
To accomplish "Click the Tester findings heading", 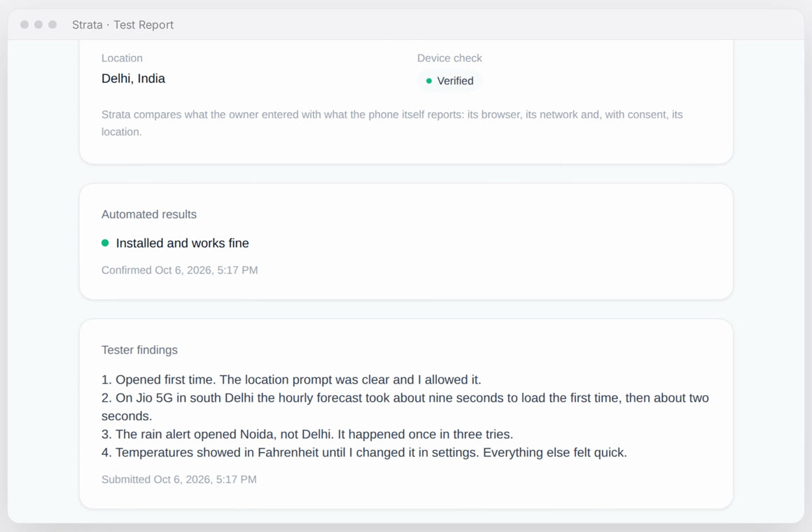I will point(139,350).
